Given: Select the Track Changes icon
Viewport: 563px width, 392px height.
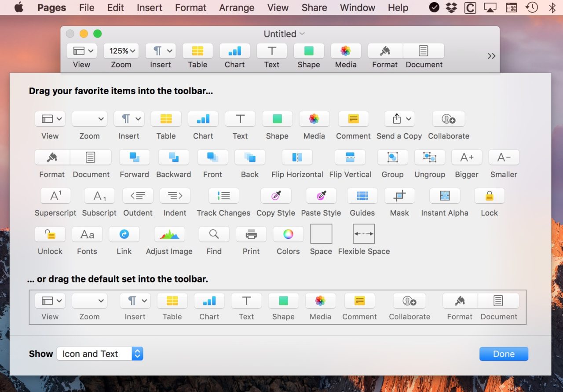Looking at the screenshot, I should (x=223, y=196).
